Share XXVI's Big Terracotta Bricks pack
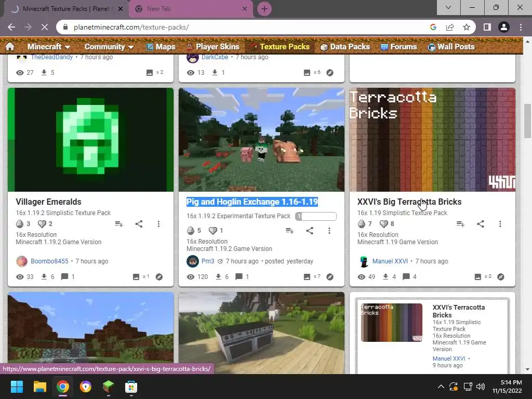Screen dimensions: 532x399 [481, 224]
